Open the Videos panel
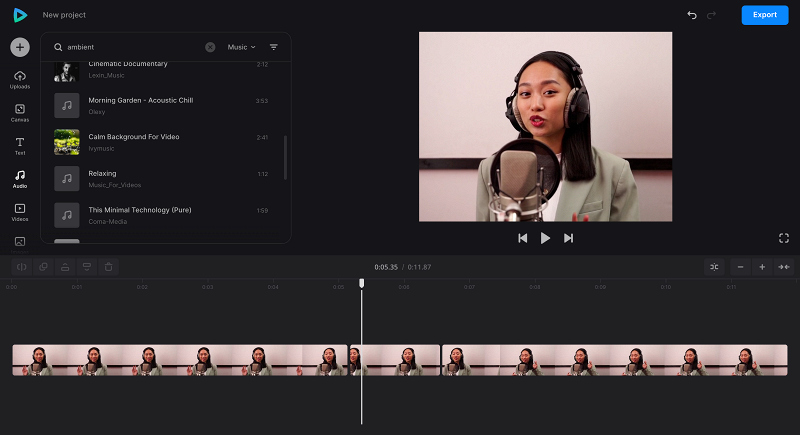 pyautogui.click(x=20, y=212)
